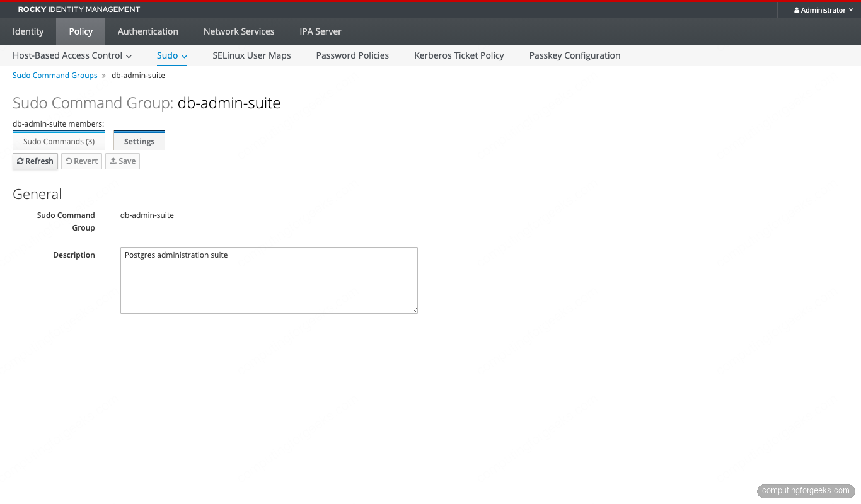
Task: Click the Rocky Identity Management logo
Action: 79,9
